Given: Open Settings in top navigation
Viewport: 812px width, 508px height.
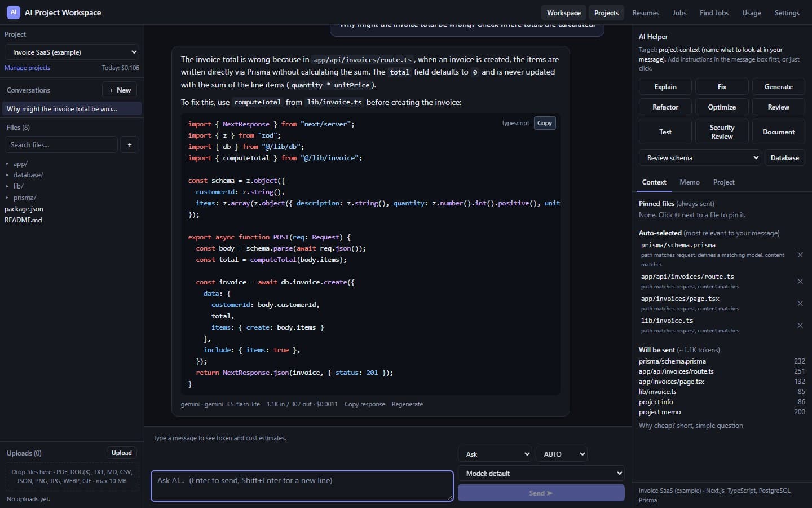Looking at the screenshot, I should click(787, 12).
